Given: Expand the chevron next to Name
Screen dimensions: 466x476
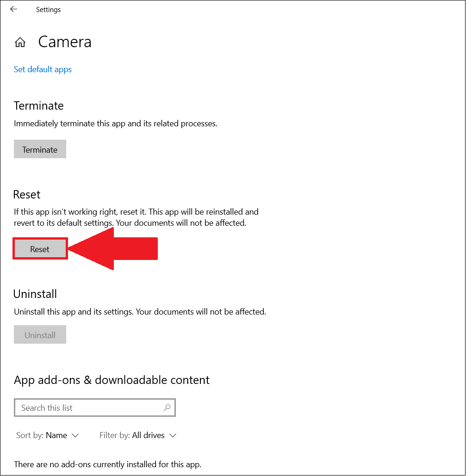Looking at the screenshot, I should pyautogui.click(x=75, y=436).
